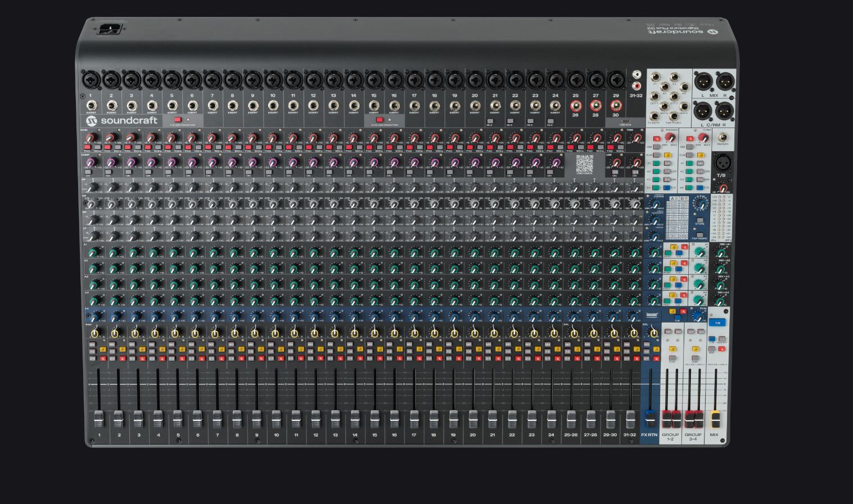The height and width of the screenshot is (504, 853).
Task: Select the C/RM level red knob
Action: [703, 138]
